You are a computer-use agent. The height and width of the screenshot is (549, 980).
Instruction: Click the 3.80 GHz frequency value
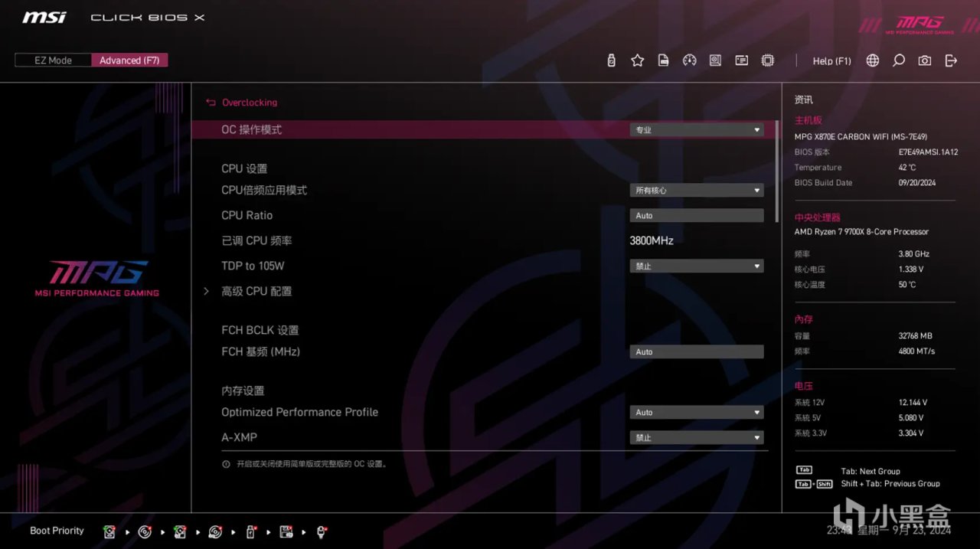point(914,254)
